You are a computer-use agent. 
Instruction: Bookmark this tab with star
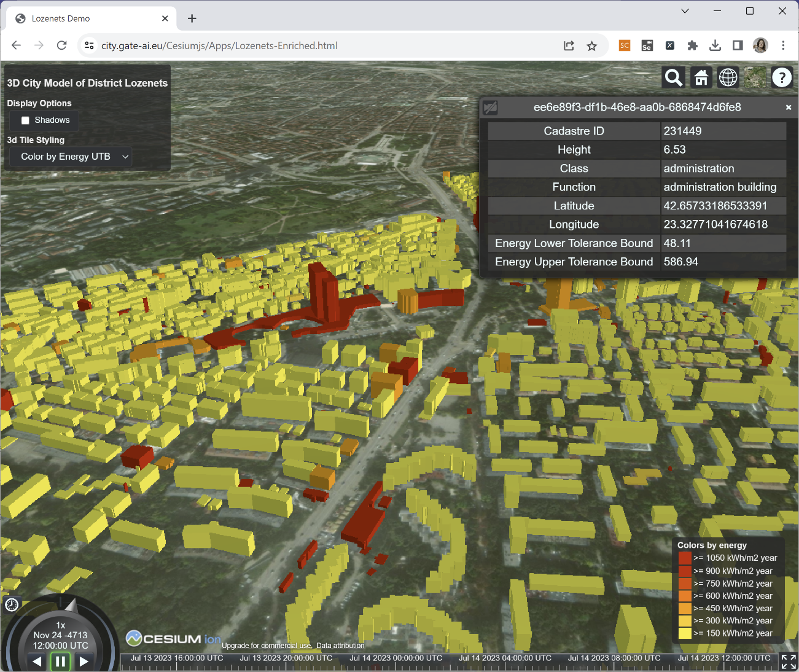coord(592,45)
